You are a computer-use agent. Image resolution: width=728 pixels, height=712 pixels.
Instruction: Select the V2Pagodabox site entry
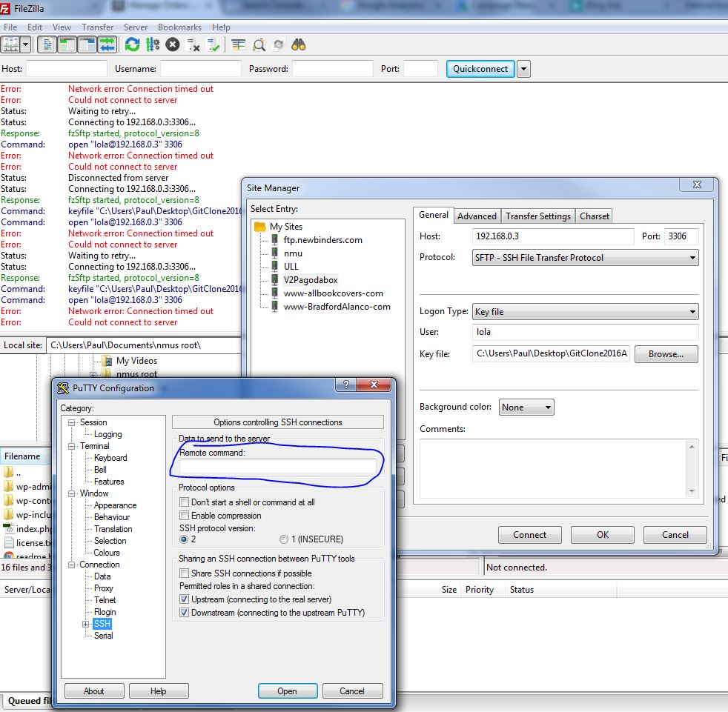311,280
